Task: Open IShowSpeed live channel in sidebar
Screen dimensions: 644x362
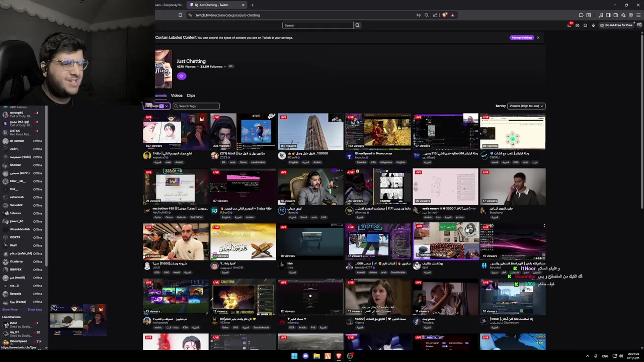Action: (23, 342)
